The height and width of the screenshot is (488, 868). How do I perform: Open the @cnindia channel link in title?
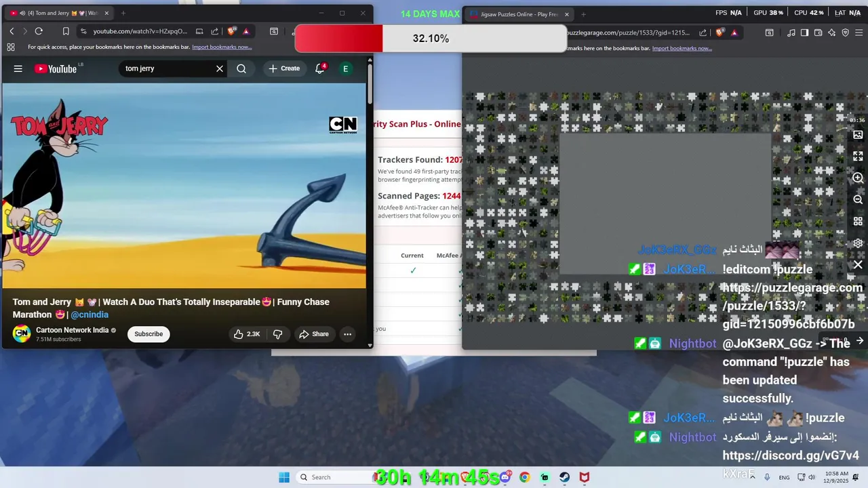click(90, 314)
